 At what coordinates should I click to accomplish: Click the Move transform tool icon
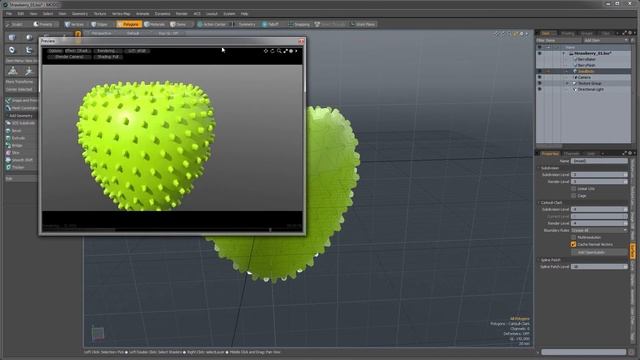(13, 71)
